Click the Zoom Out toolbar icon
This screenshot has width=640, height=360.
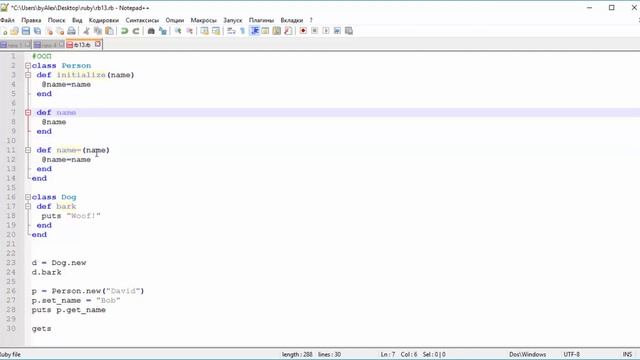pyautogui.click(x=189, y=31)
